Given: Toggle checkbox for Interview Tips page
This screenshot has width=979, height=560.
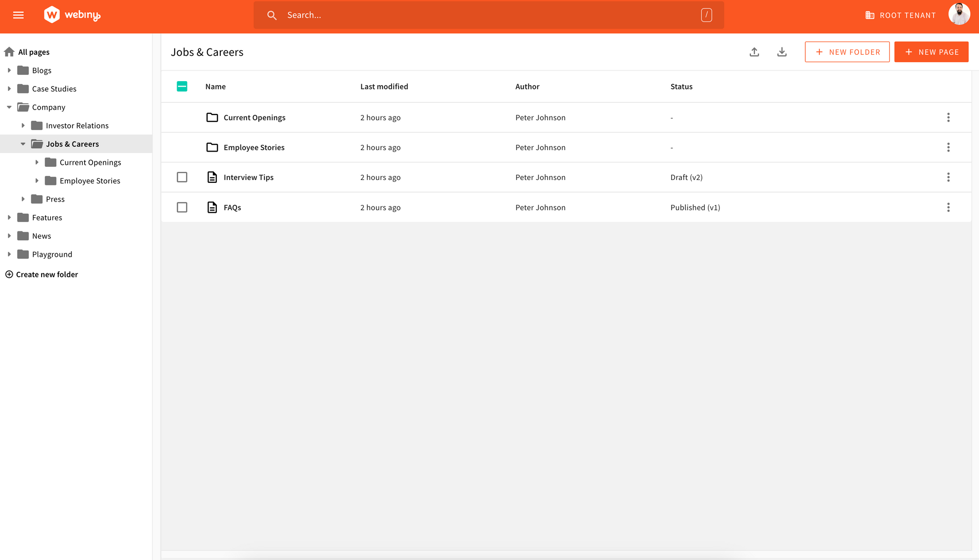Looking at the screenshot, I should [x=182, y=177].
